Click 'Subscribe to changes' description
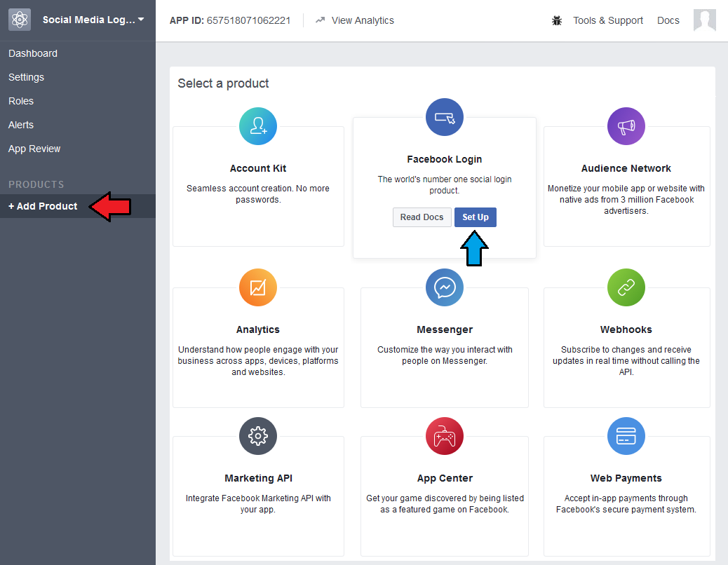Image resolution: width=728 pixels, height=565 pixels. 626,360
